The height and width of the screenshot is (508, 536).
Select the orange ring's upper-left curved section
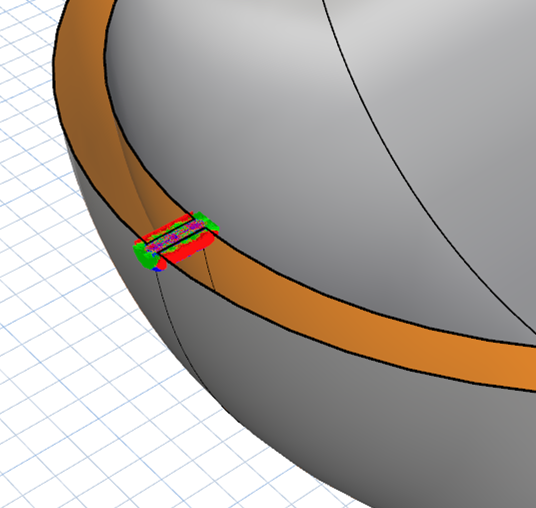click(82, 85)
